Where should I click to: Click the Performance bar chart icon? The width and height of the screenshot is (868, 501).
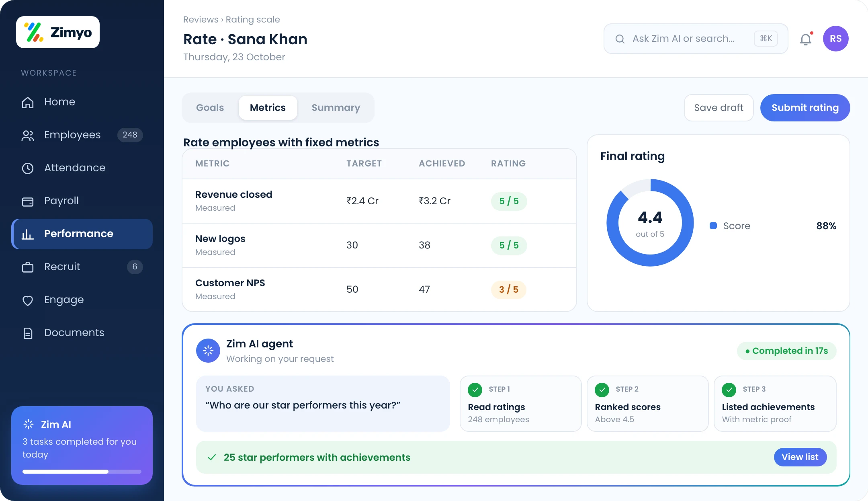pos(28,234)
